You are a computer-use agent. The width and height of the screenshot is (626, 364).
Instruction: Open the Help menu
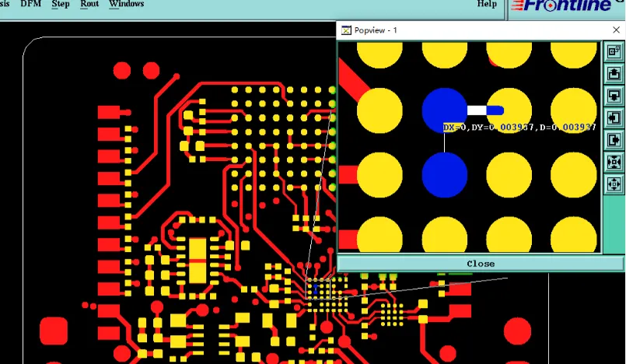[x=487, y=4]
